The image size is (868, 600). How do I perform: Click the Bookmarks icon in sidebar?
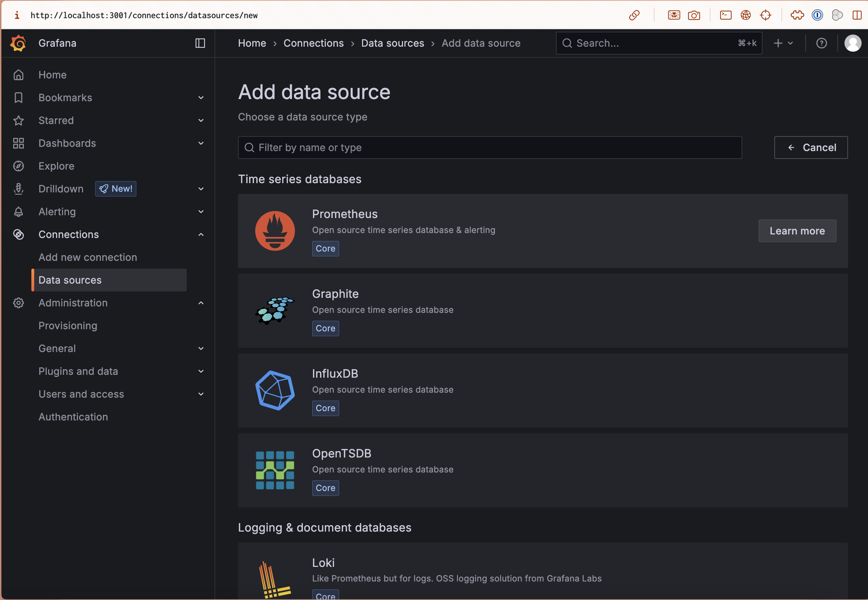[19, 98]
